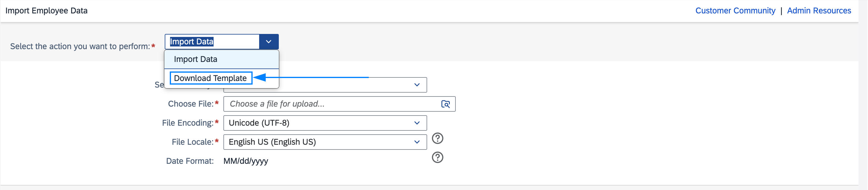Click the Choose File label

tap(191, 104)
